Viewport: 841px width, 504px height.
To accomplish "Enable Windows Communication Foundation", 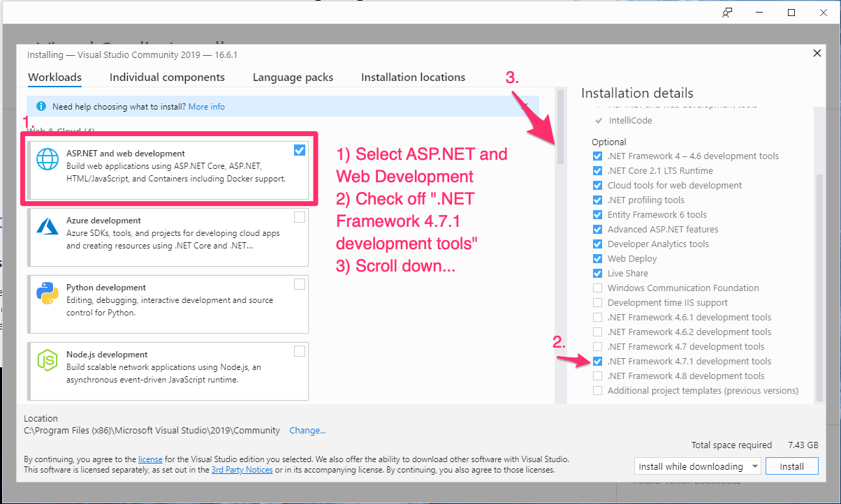I will [597, 288].
